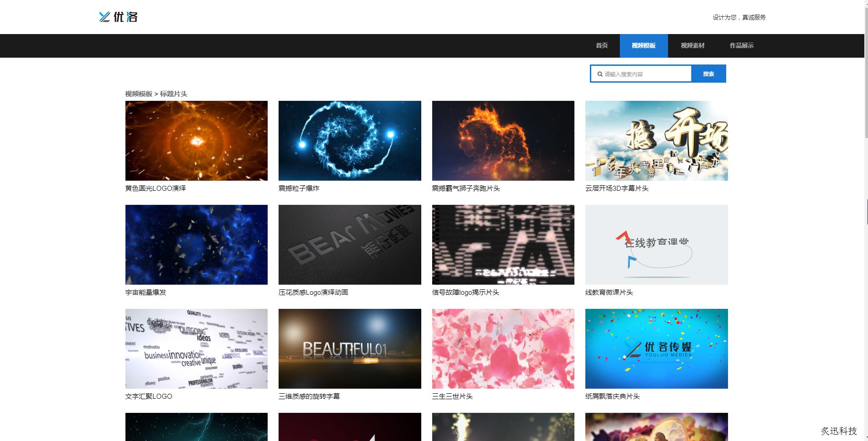Open the BEAUTIFUL01 rotating subtitle thumbnail

(x=349, y=349)
